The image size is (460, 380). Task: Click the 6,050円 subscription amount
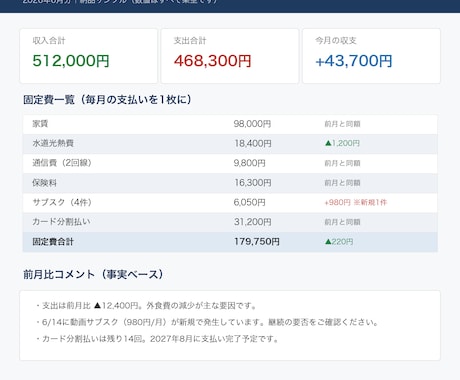(249, 202)
